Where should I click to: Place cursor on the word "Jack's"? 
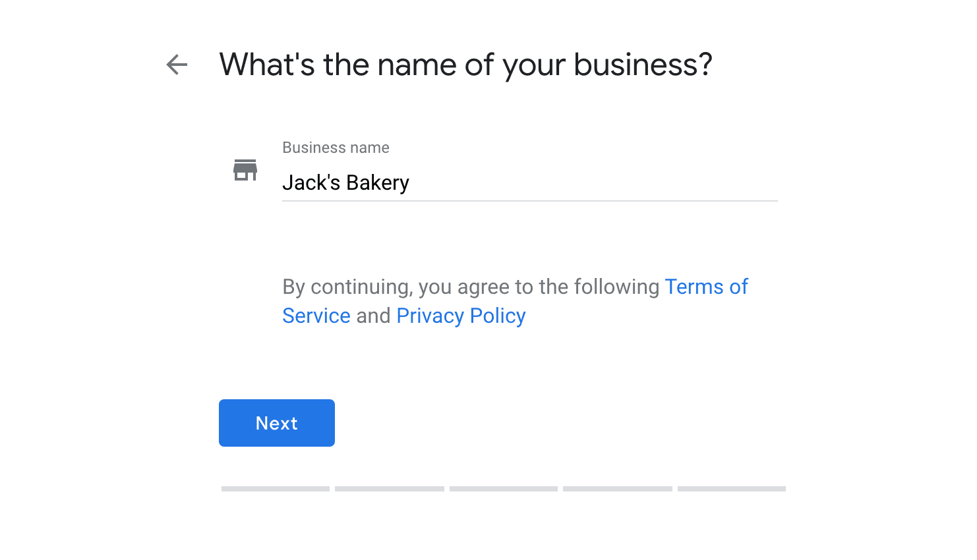311,182
